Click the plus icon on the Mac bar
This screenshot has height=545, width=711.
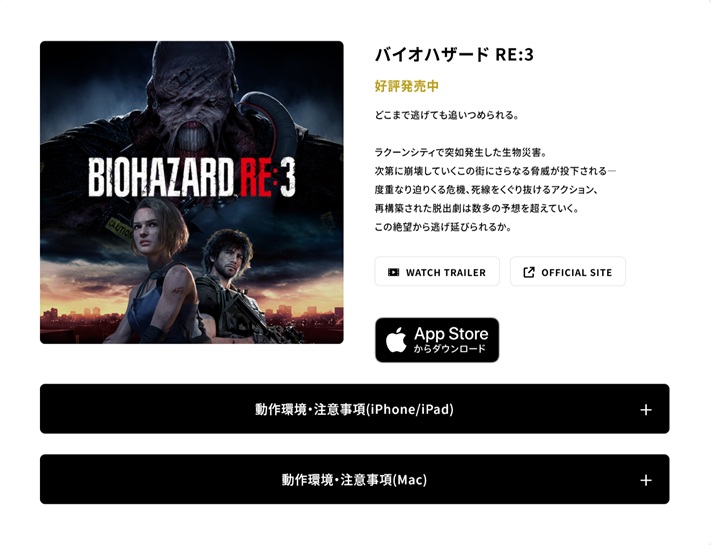pyautogui.click(x=646, y=480)
